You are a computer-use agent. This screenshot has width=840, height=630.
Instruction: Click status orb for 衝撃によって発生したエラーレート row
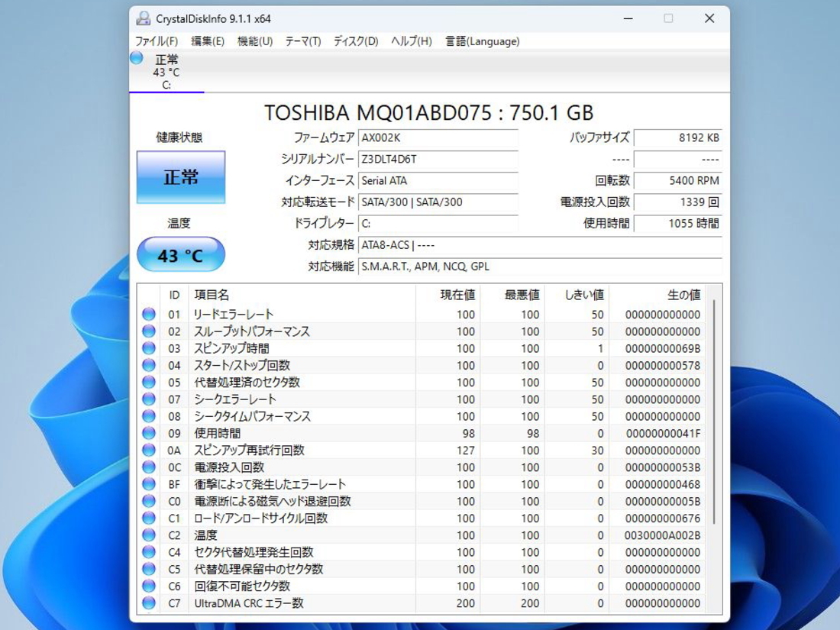tap(149, 483)
